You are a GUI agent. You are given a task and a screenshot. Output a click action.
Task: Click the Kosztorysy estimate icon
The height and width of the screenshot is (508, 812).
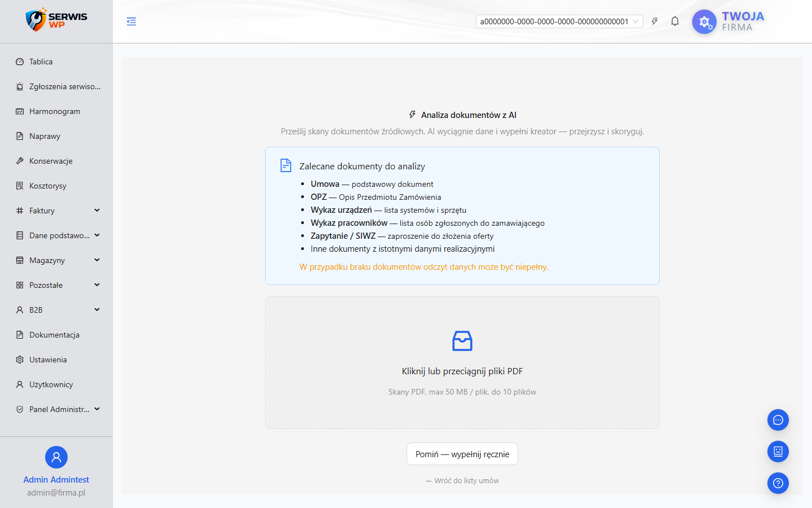point(20,186)
